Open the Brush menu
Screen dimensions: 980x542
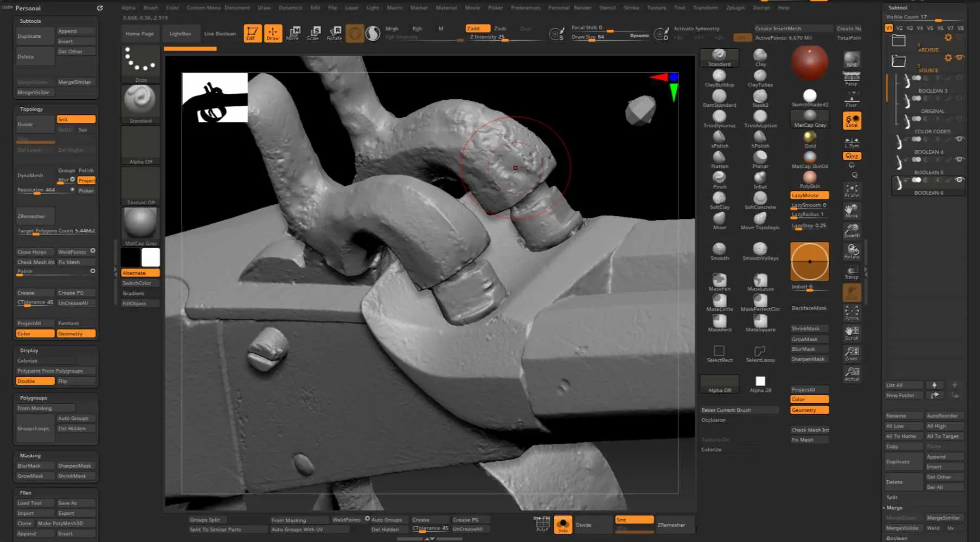point(151,8)
